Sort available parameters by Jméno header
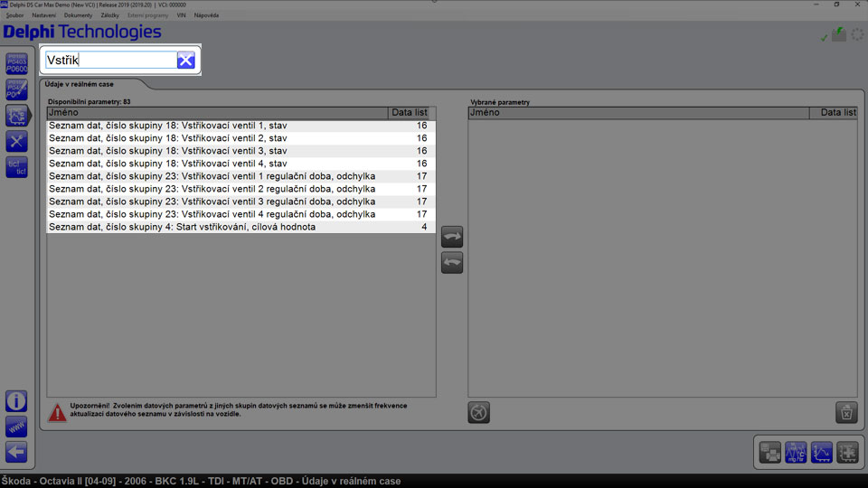This screenshot has width=868, height=488. [x=218, y=113]
